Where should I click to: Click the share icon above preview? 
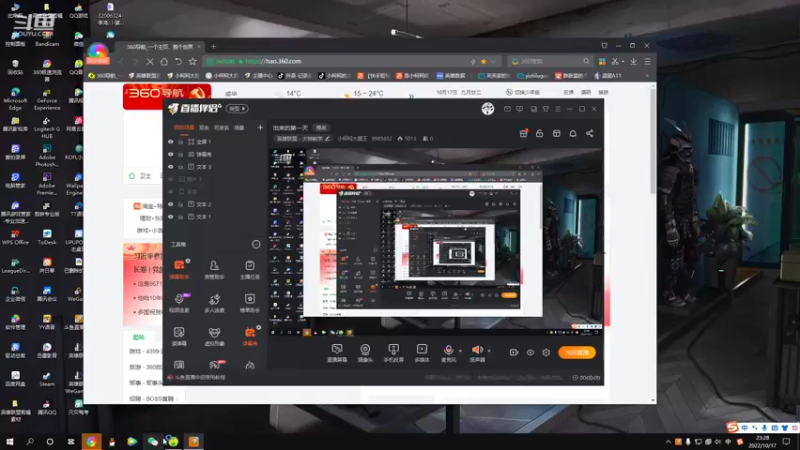pyautogui.click(x=590, y=133)
